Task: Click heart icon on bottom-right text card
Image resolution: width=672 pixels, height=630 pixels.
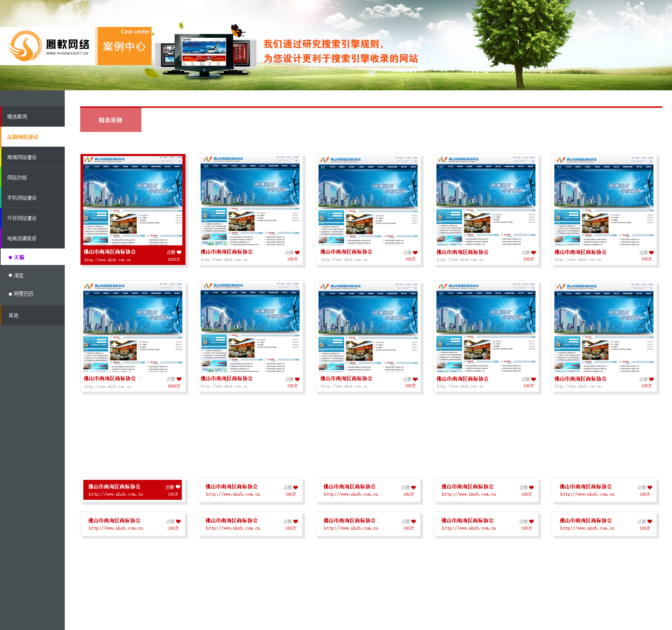Action: point(650,521)
